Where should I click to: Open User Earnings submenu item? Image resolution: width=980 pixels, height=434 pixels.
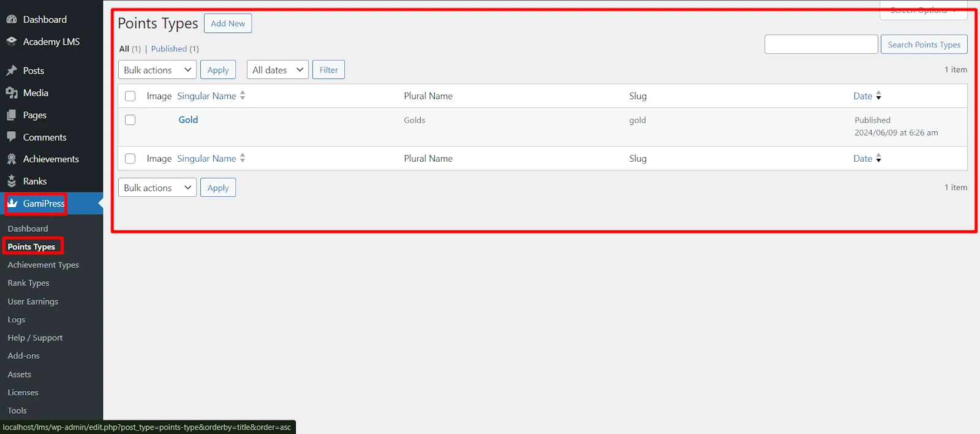coord(33,302)
